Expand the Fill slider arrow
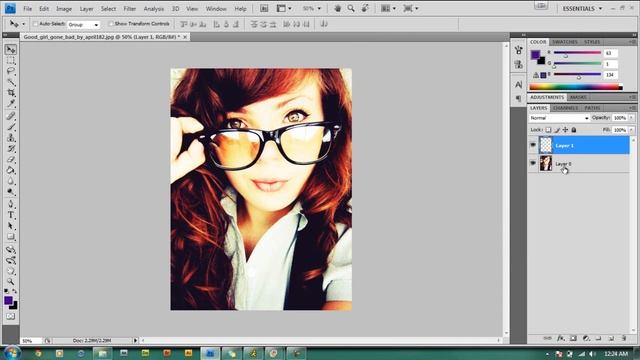The height and width of the screenshot is (360, 640). click(631, 130)
